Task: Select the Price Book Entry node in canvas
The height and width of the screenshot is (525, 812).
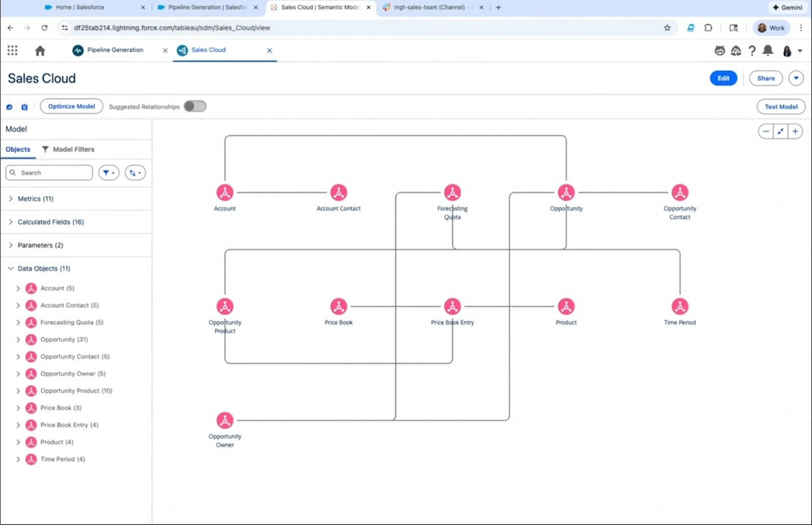Action: (x=453, y=306)
